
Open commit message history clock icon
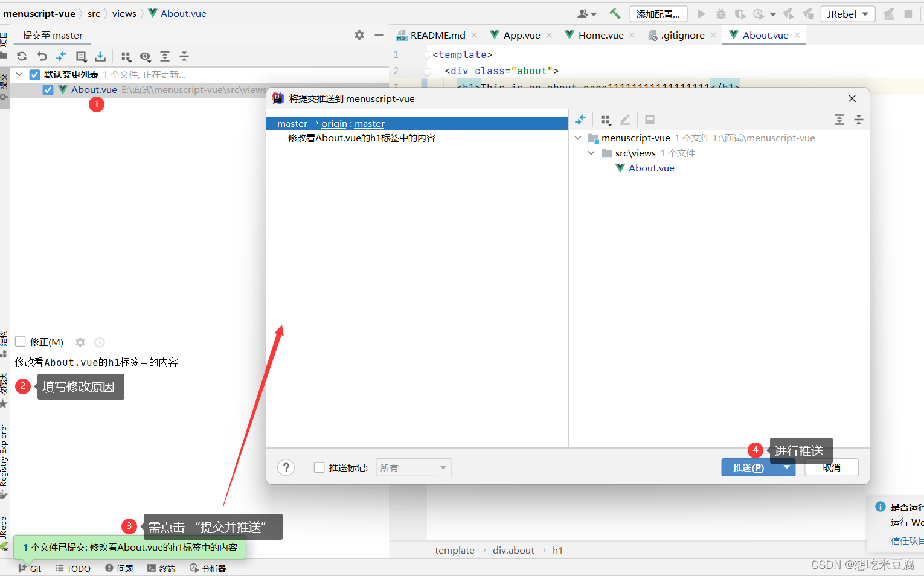pos(100,342)
